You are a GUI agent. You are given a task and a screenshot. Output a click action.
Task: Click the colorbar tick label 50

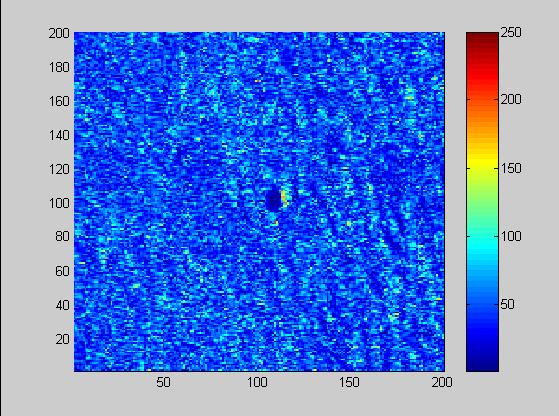(x=507, y=304)
